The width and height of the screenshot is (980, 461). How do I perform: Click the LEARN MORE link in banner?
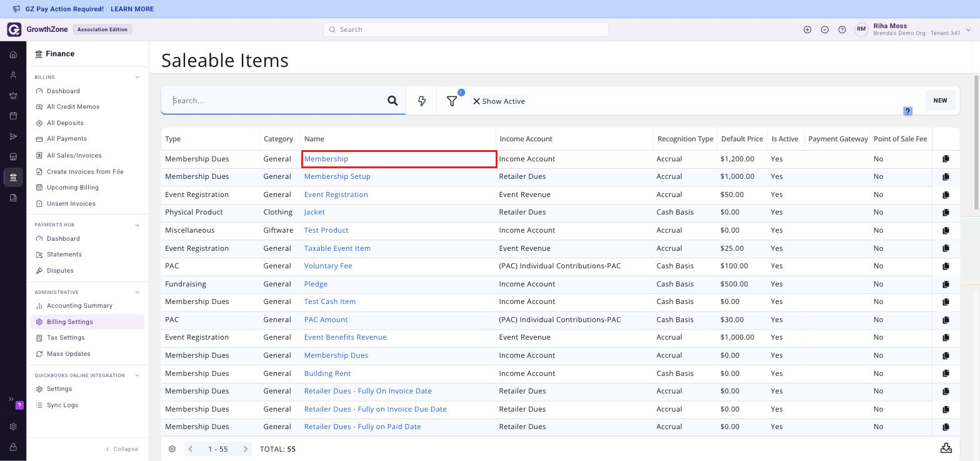[132, 9]
